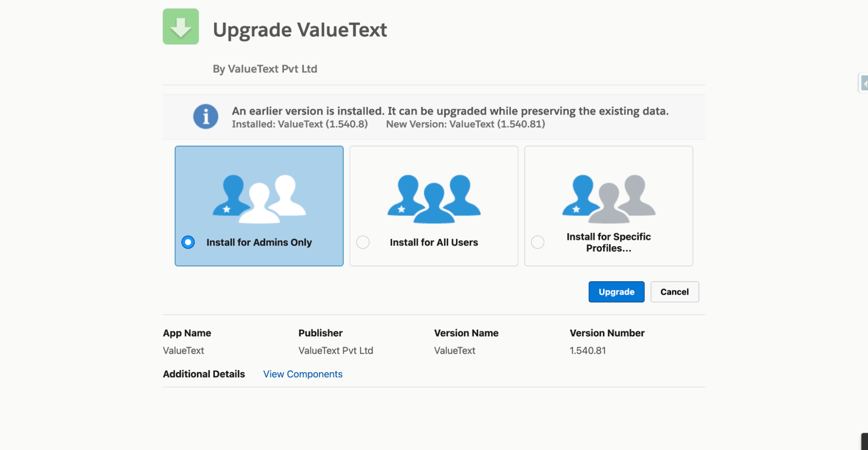Click the Install for All Users label

[434, 242]
